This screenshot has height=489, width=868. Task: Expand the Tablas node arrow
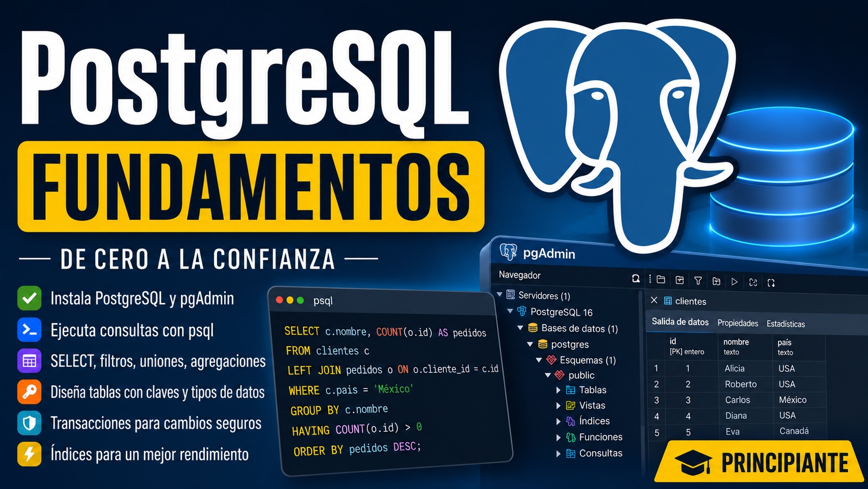(559, 390)
